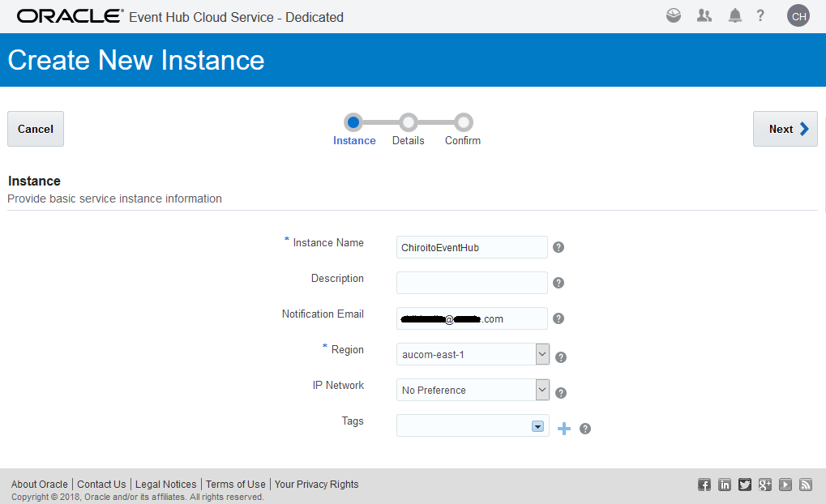Show help for IP Network field
Image resolution: width=826 pixels, height=504 pixels.
pos(561,393)
